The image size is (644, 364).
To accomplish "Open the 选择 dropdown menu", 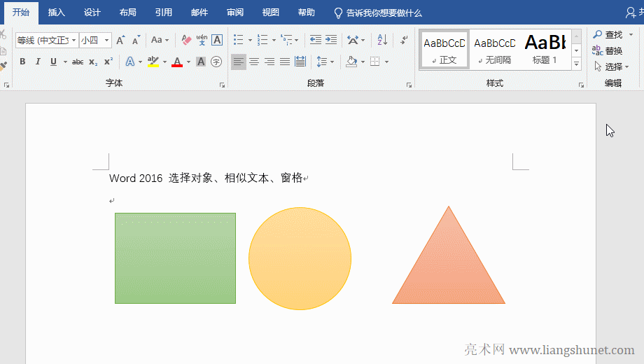I will point(612,66).
